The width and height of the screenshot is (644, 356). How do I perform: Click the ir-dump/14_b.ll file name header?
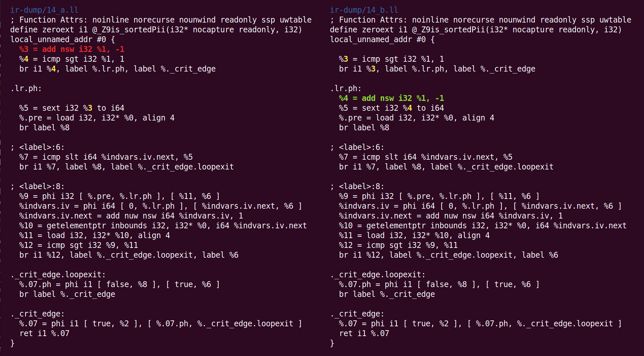coord(364,10)
